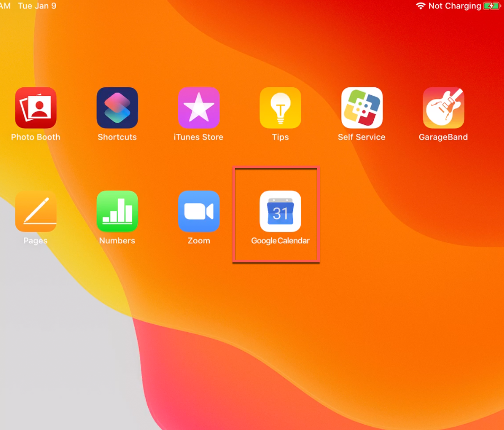
Task: Tap the 'Shortcuts' label text
Action: (x=118, y=137)
